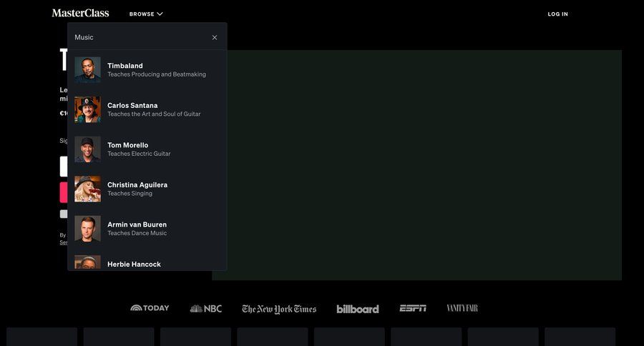The width and height of the screenshot is (644, 346).
Task: Select Christina Aguilera's portrait thumbnail
Action: (87, 189)
